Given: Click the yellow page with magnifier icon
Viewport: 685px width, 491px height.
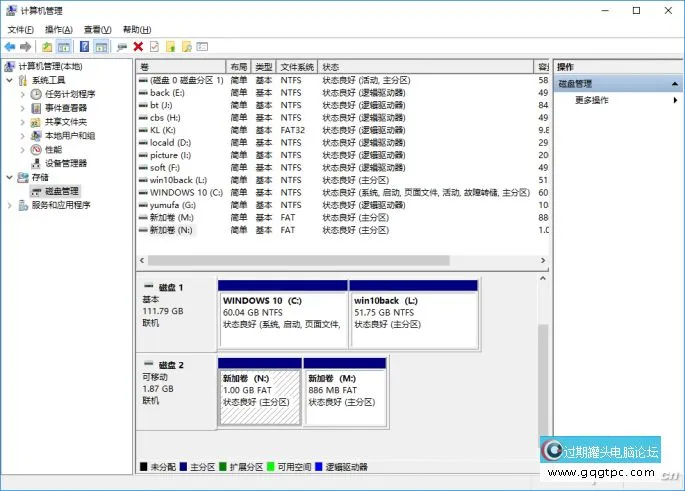Looking at the screenshot, I should tap(187, 46).
